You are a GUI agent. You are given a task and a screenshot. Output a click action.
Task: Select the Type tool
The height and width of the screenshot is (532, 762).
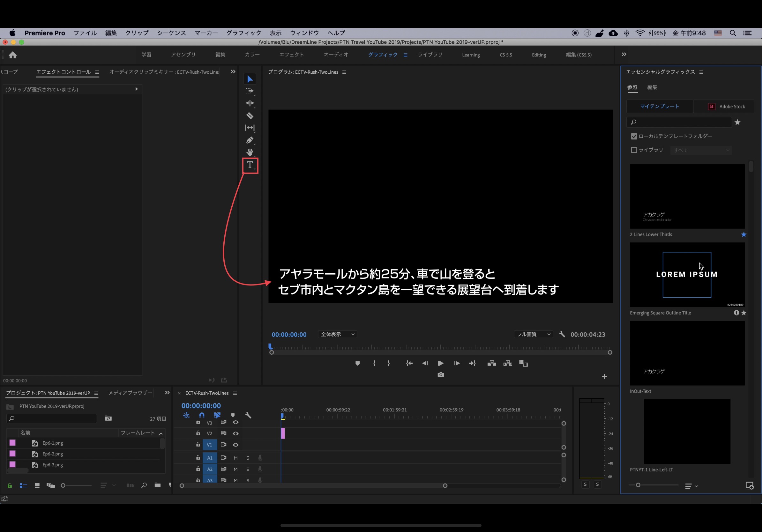250,165
